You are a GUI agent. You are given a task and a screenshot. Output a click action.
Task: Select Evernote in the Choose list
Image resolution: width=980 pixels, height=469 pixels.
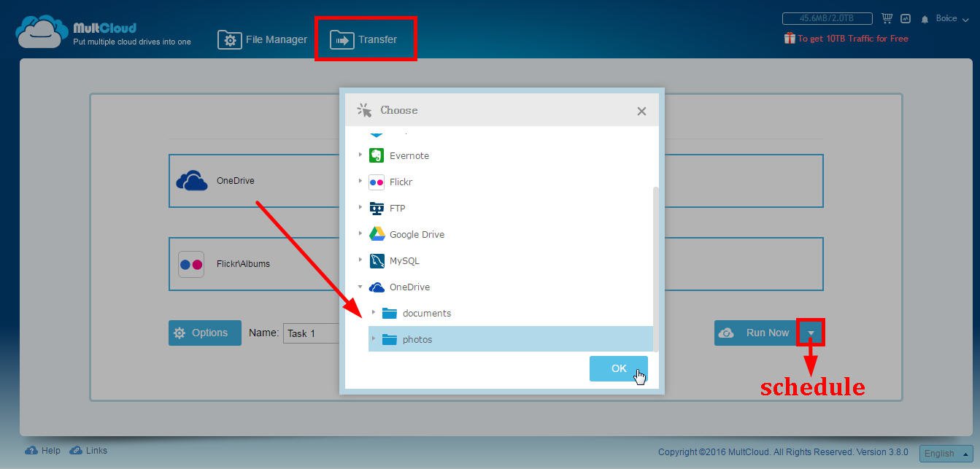[x=409, y=155]
